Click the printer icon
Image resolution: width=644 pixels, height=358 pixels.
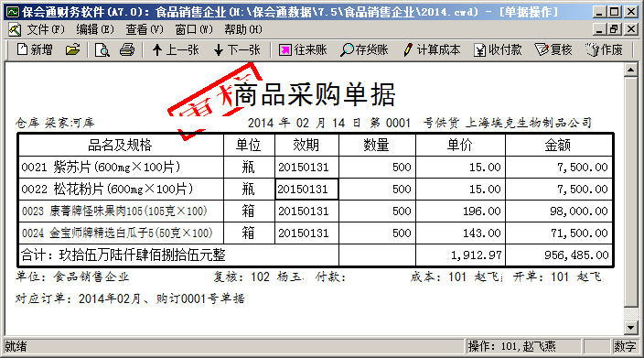tap(127, 49)
